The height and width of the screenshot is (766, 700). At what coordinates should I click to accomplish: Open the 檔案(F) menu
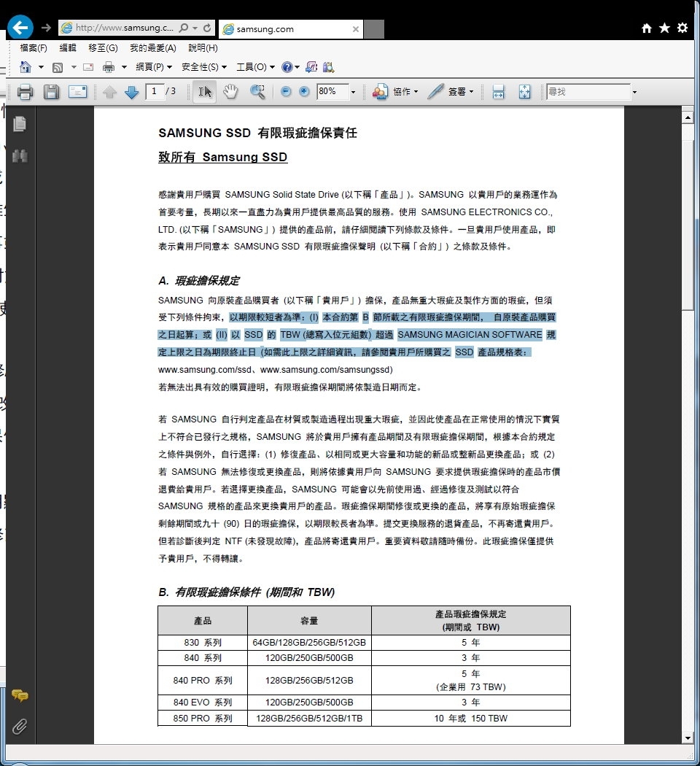[x=34, y=48]
